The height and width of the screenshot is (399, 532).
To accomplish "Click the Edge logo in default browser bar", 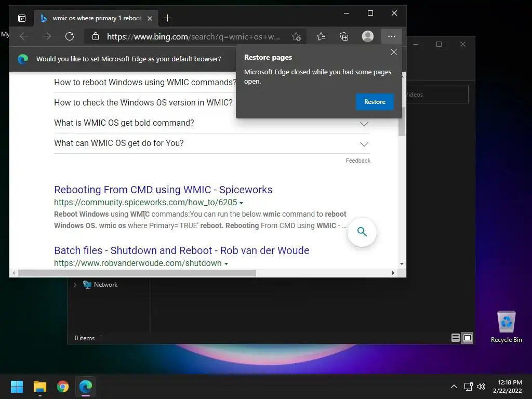I will pyautogui.click(x=23, y=59).
